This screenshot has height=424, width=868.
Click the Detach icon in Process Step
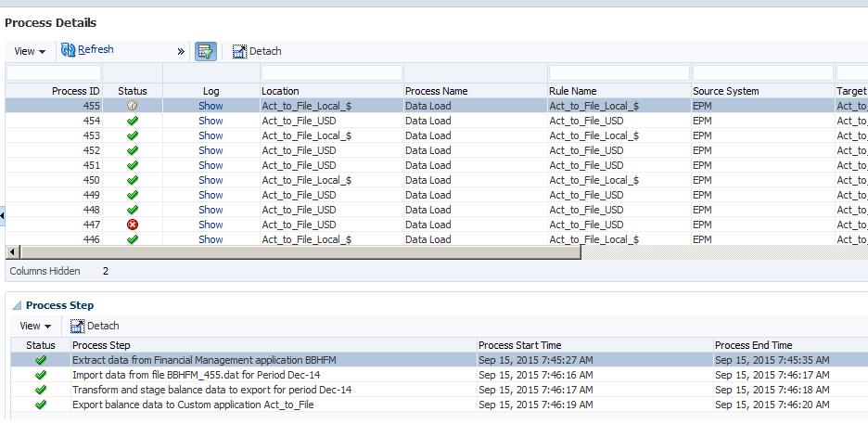tap(78, 327)
